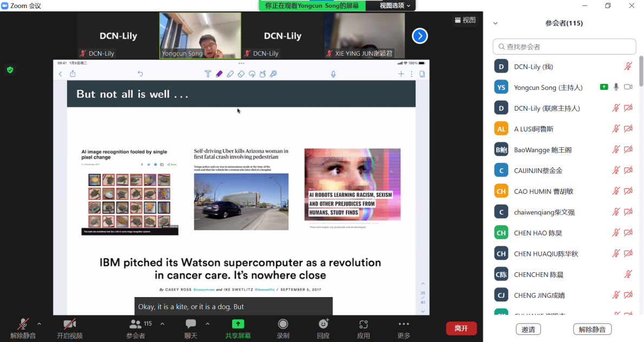Turn on camera with 开启视频

69,328
